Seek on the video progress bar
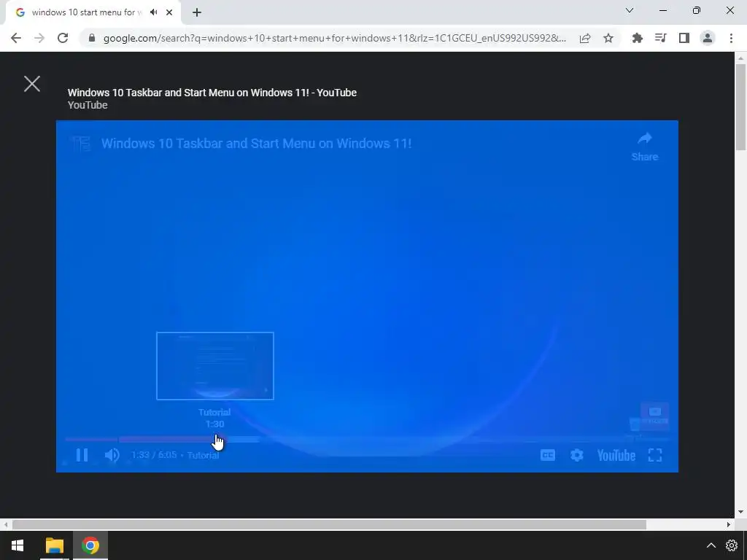This screenshot has width=747, height=560. [x=367, y=439]
